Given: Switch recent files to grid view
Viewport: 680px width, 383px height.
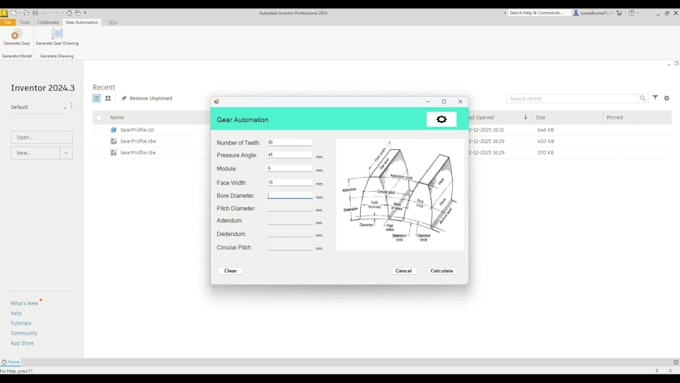Looking at the screenshot, I should 108,98.
